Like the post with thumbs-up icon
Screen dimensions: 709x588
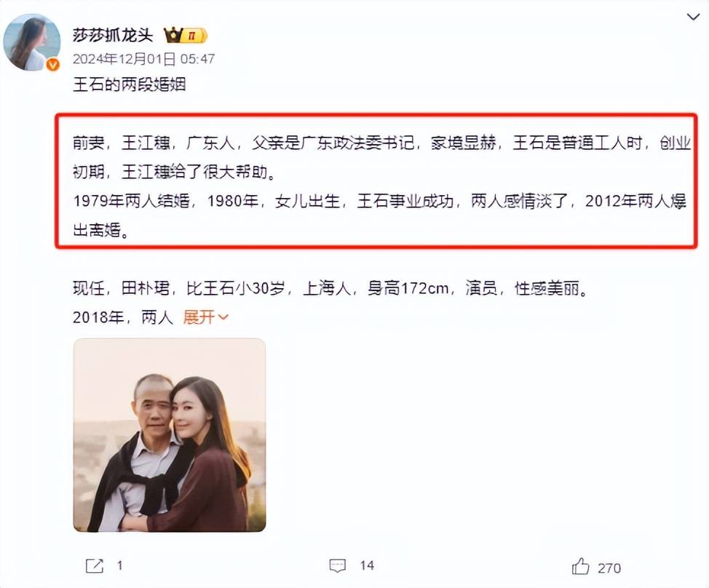pos(581,566)
